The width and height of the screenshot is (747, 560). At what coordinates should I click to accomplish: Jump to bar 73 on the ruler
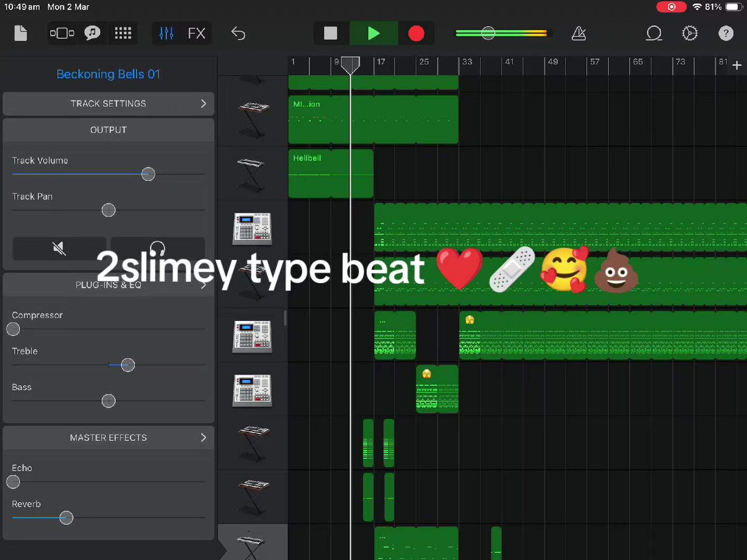[681, 62]
